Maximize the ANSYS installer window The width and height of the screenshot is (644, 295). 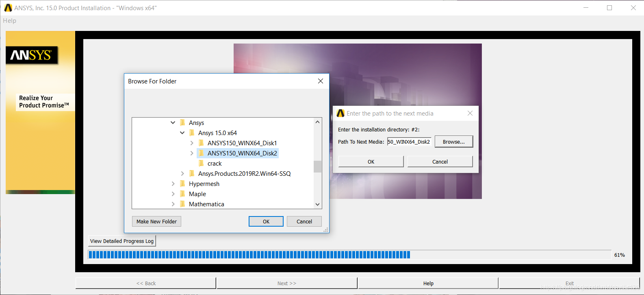(609, 8)
